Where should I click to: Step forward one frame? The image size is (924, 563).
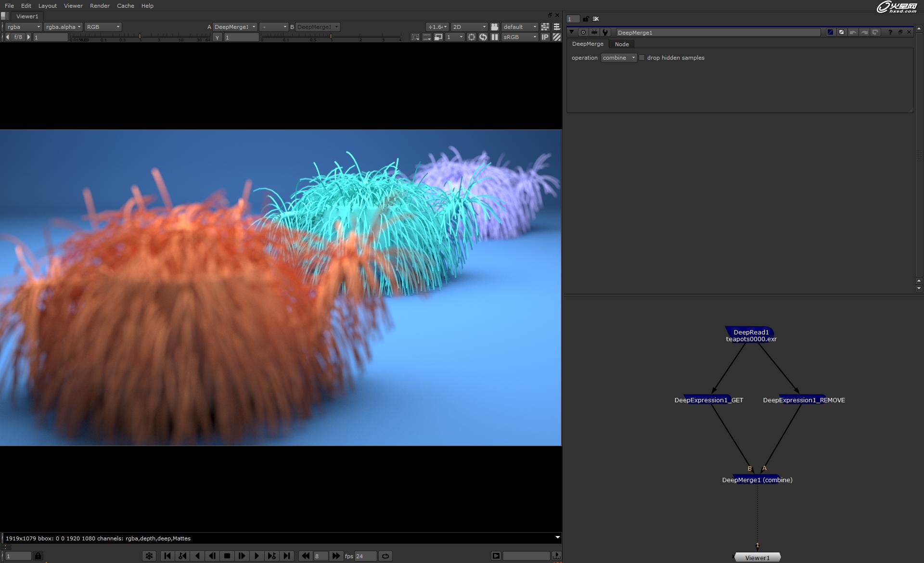pos(242,556)
